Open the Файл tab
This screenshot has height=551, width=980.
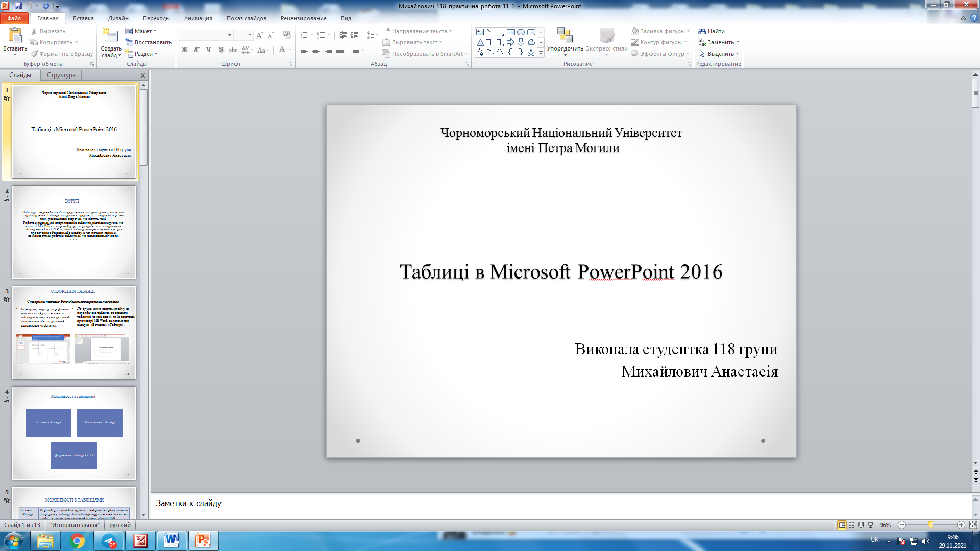pyautogui.click(x=14, y=18)
